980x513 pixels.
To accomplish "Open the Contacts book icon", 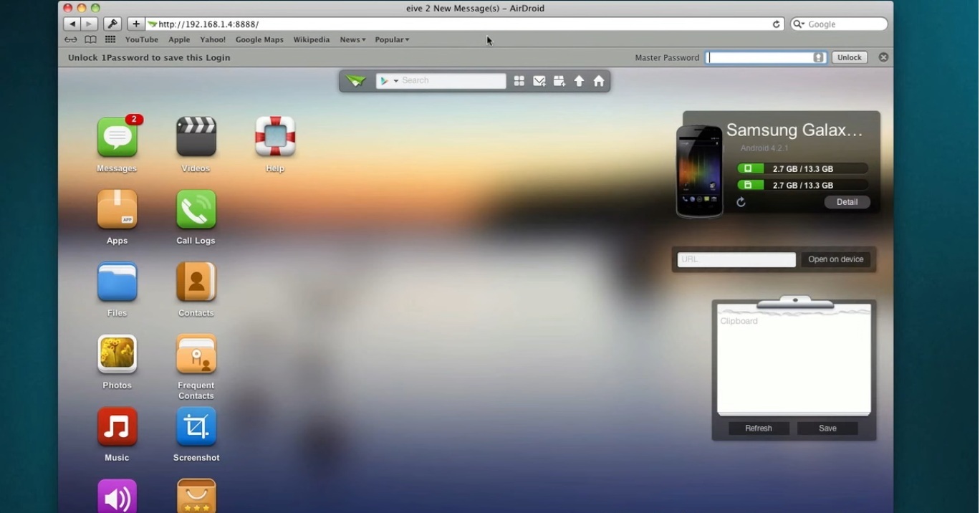I will tap(196, 282).
